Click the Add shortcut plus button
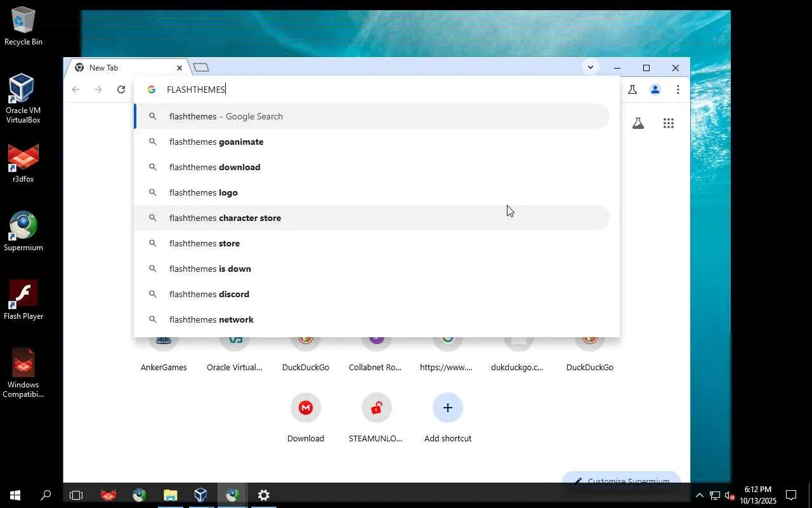 point(448,408)
